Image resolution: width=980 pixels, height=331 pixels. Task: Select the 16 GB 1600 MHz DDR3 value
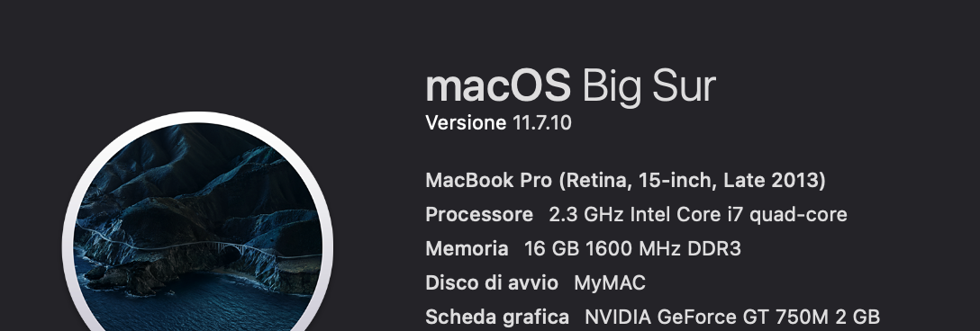632,248
